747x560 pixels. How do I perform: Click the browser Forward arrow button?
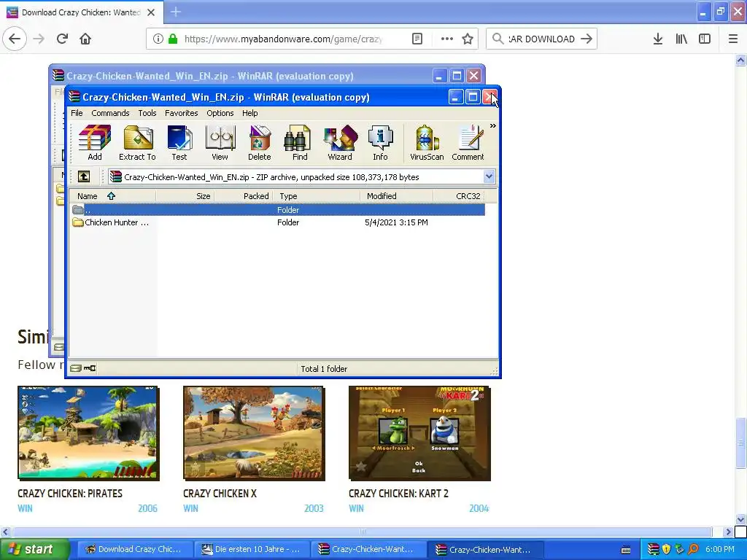[x=39, y=39]
